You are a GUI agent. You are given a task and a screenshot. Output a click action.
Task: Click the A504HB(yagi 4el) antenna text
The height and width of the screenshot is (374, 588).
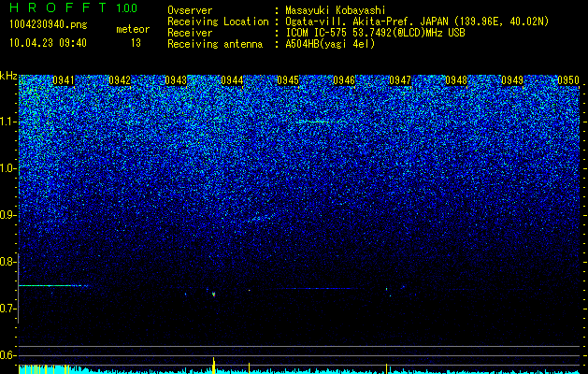coord(330,44)
